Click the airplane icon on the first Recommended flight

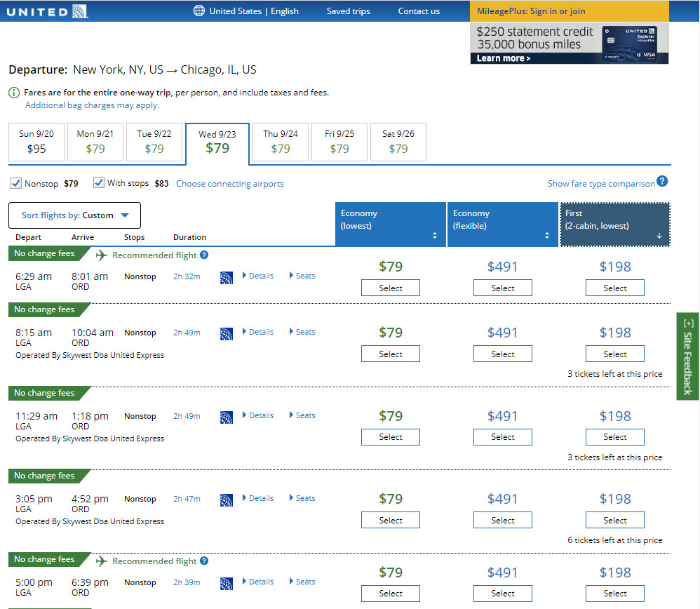point(102,255)
